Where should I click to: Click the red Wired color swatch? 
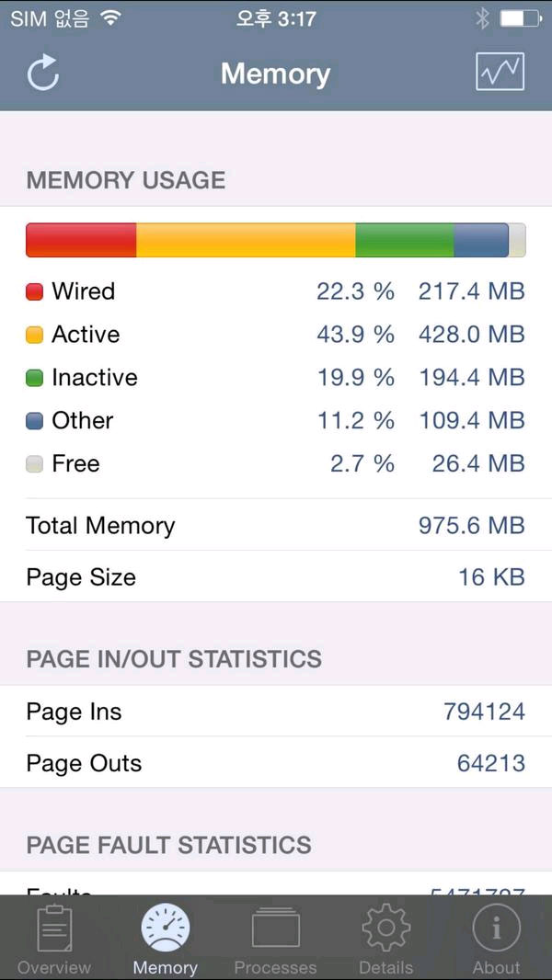click(35, 292)
